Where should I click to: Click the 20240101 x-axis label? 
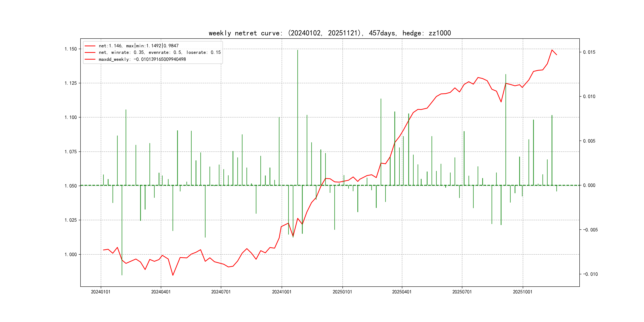click(101, 292)
